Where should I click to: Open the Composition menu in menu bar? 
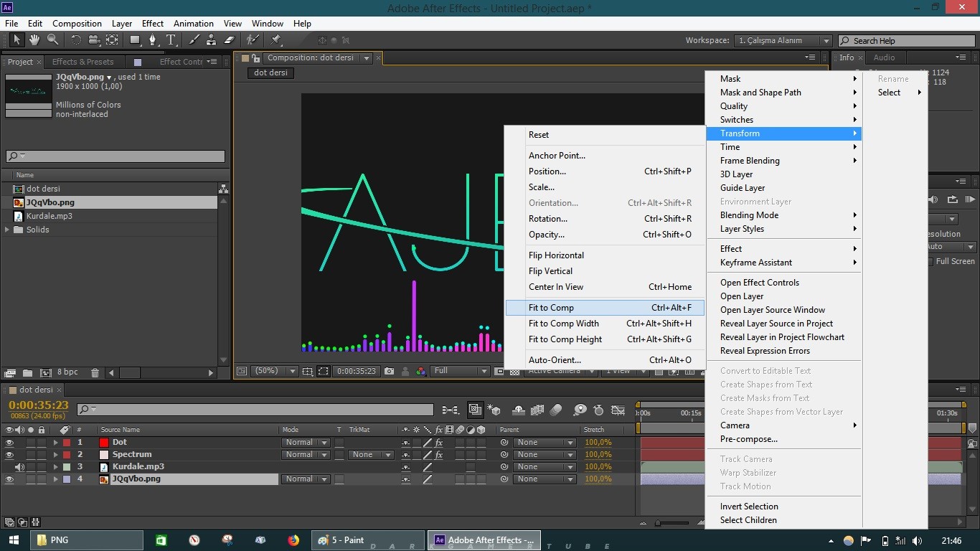coord(77,24)
